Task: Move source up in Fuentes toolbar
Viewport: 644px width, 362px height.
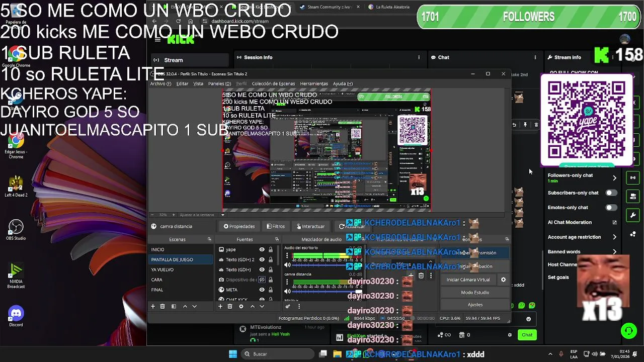Action: click(x=252, y=306)
